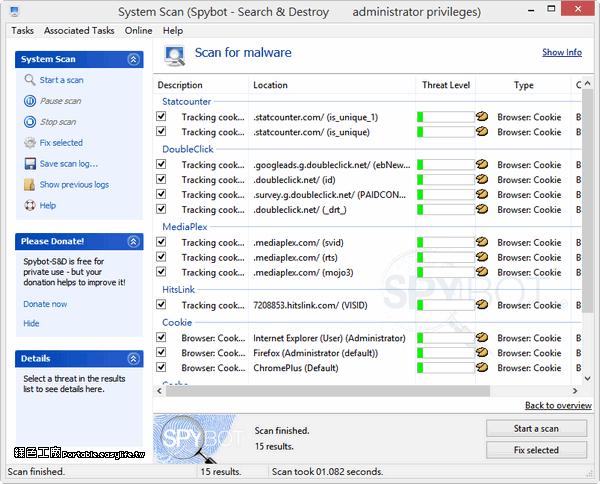The image size is (600, 484).
Task: Open the Online menu
Action: [138, 30]
